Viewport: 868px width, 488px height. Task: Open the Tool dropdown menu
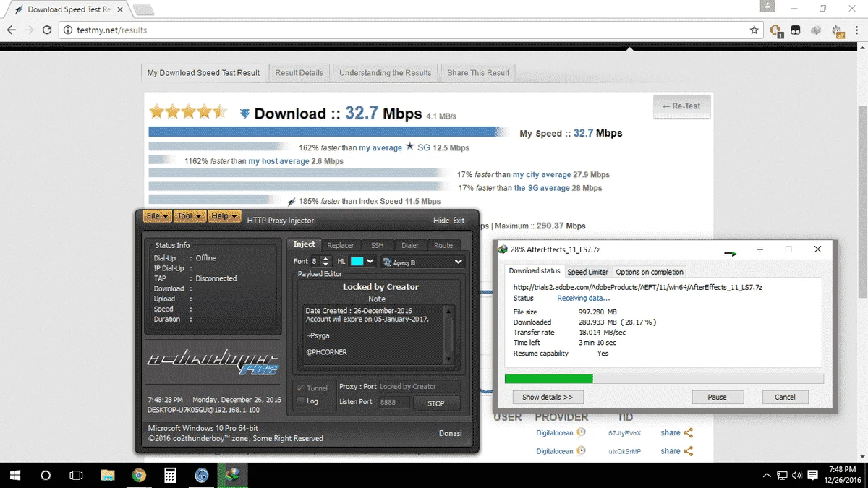click(190, 216)
